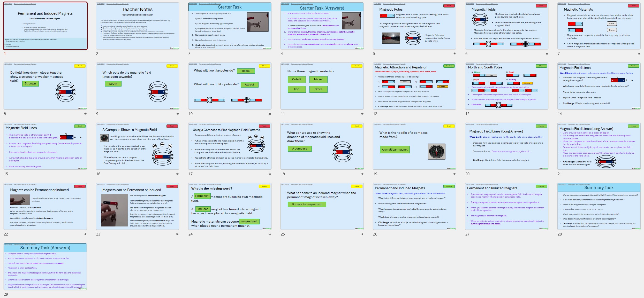This screenshot has height=298, width=644.
Task: Select Starter Task (Answers) slide
Action: (x=322, y=26)
